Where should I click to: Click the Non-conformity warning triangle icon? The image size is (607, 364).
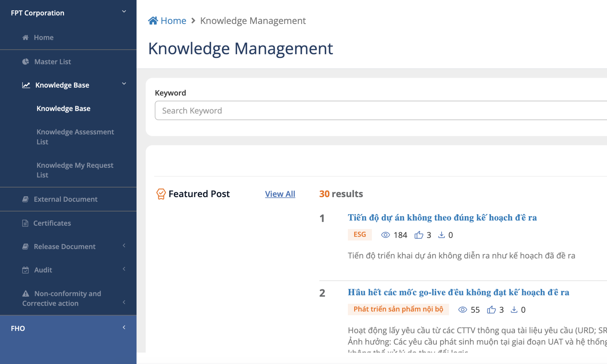26,293
